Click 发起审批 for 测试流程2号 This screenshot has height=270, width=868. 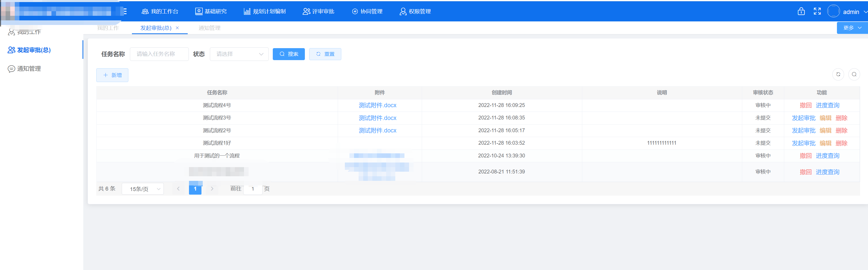[803, 130]
